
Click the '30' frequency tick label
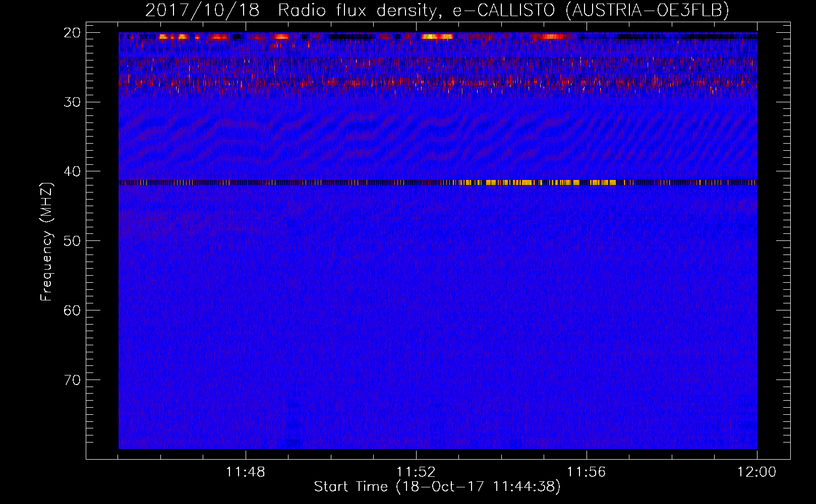pyautogui.click(x=72, y=102)
